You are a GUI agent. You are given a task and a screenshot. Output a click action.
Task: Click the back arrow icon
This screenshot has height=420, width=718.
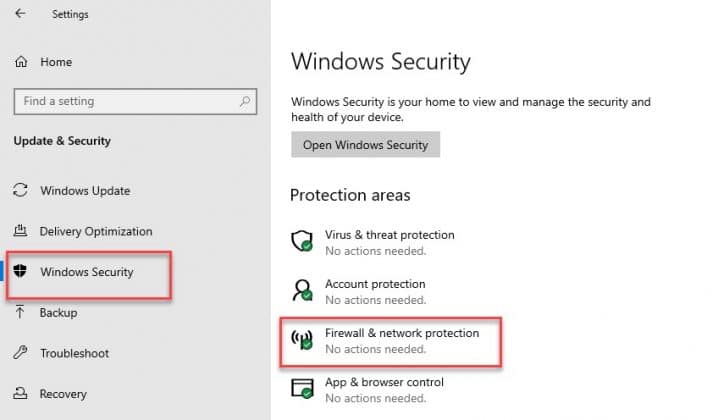(x=20, y=14)
